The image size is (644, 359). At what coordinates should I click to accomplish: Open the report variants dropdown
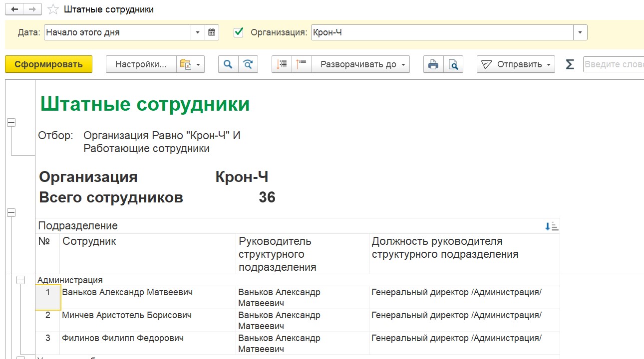point(191,64)
